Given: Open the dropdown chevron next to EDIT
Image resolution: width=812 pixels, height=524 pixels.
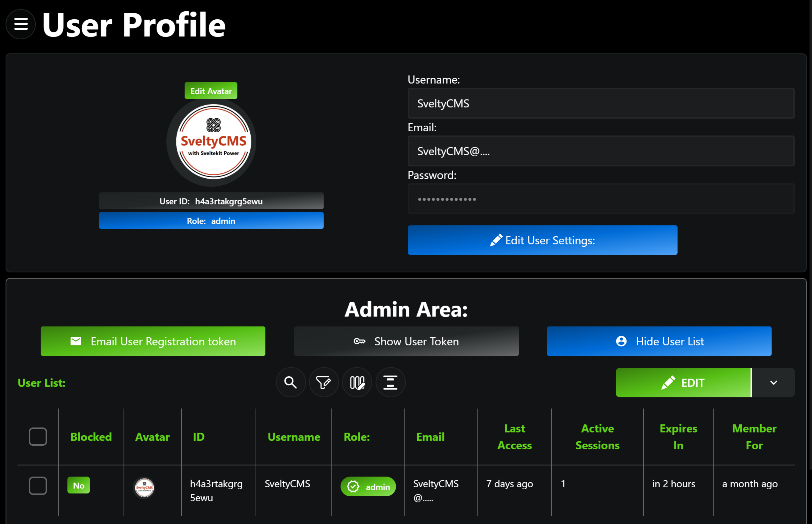Looking at the screenshot, I should [773, 382].
